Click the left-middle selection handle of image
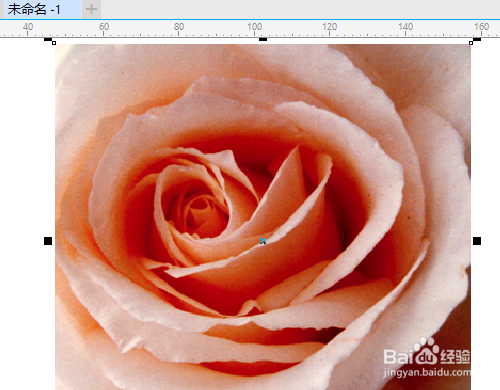 tap(48, 241)
